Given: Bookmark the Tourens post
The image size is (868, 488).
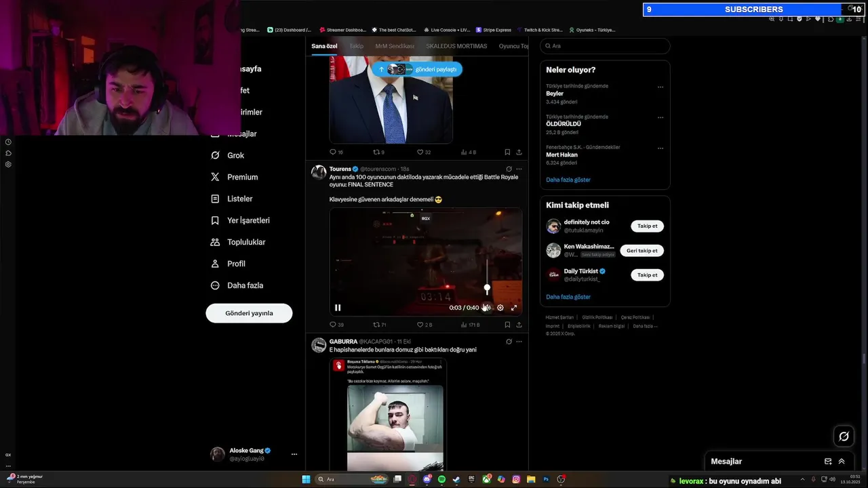Looking at the screenshot, I should click(507, 325).
